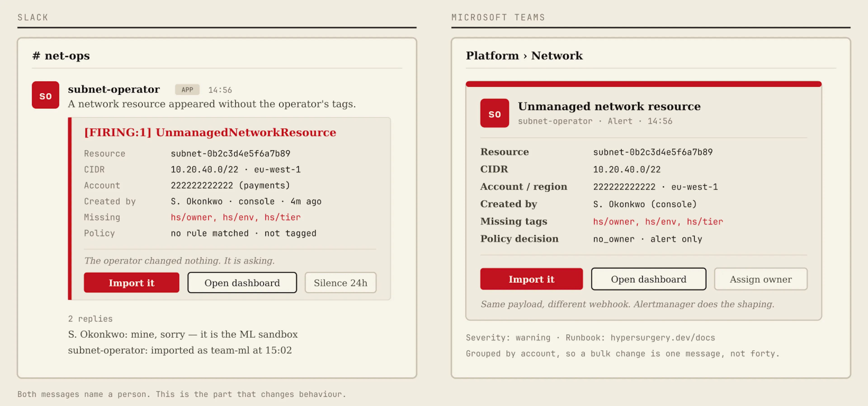Click 'no_owner · alert only' policy decision
Screen dimensions: 868x406
pyautogui.click(x=648, y=239)
